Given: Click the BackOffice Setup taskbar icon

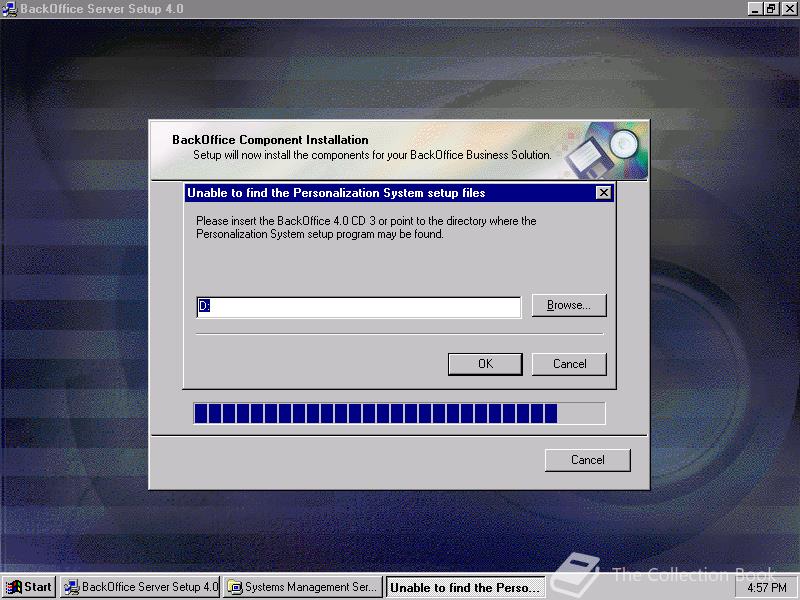Looking at the screenshot, I should (71, 587).
